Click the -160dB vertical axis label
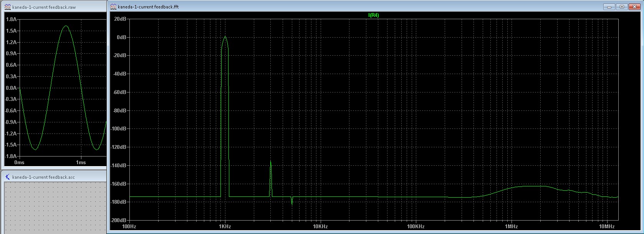The width and height of the screenshot is (644, 234). pos(119,184)
